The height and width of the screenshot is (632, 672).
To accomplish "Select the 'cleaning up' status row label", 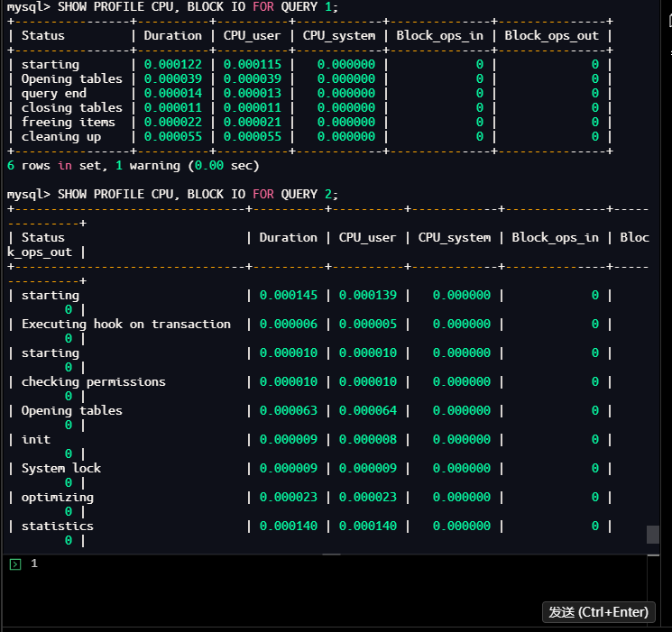I will pos(61,137).
